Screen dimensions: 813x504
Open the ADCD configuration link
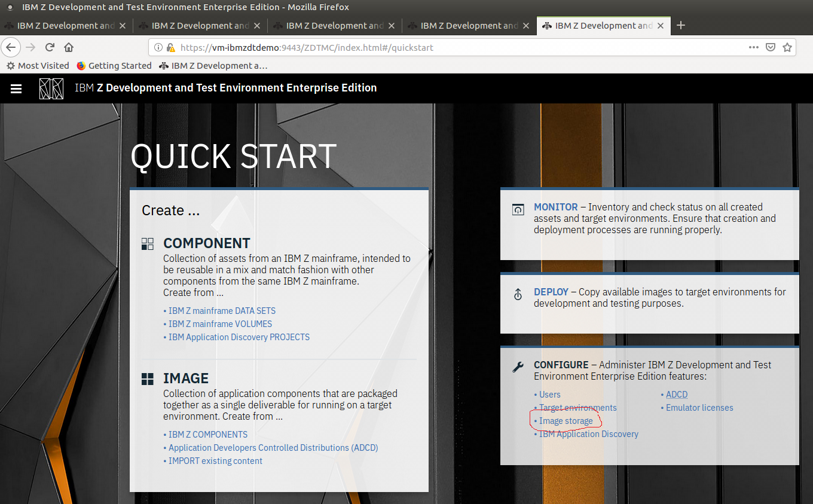[676, 394]
